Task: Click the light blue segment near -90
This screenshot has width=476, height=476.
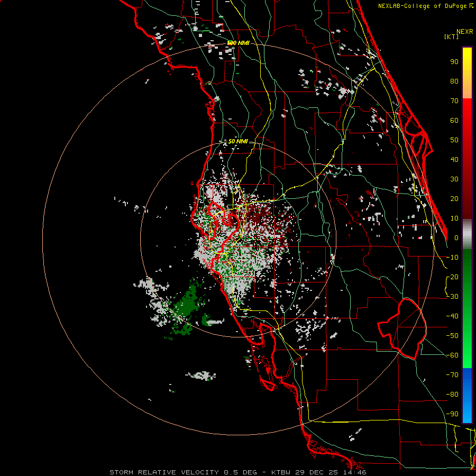Action: pyautogui.click(x=467, y=414)
